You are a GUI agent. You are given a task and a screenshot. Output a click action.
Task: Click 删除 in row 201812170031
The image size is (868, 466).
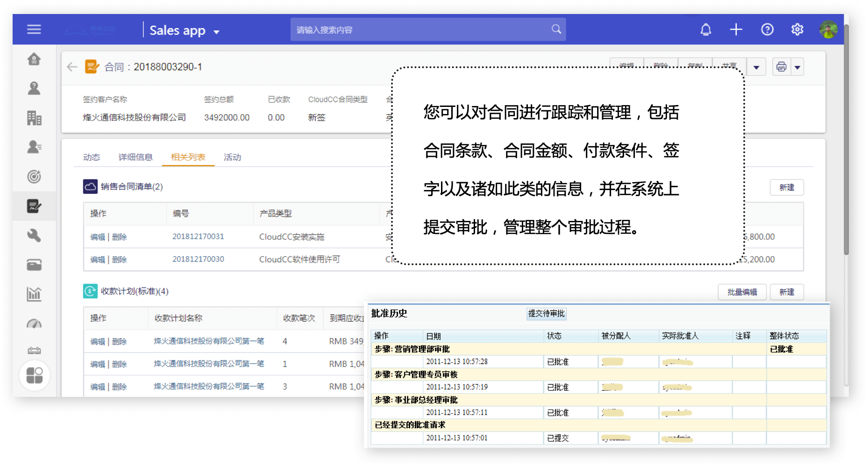pos(120,237)
